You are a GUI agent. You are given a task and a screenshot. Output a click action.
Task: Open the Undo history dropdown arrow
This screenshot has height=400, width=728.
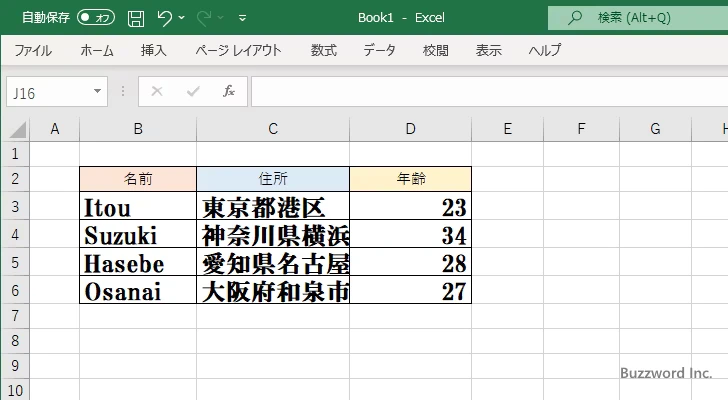coord(182,18)
